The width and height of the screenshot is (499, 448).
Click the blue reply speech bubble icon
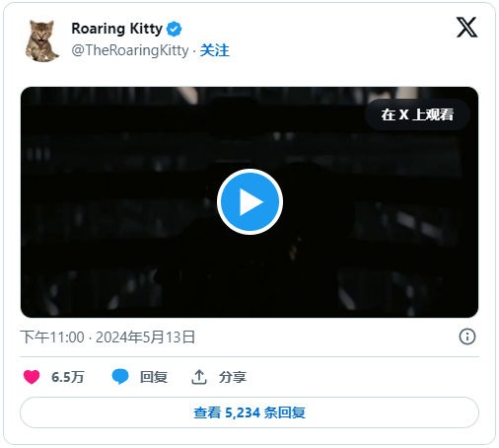tap(120, 377)
